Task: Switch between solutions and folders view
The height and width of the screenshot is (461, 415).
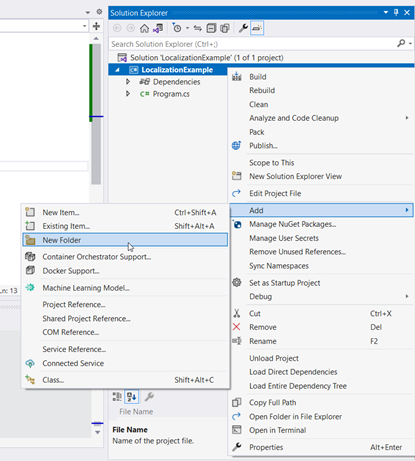Action: click(x=158, y=28)
